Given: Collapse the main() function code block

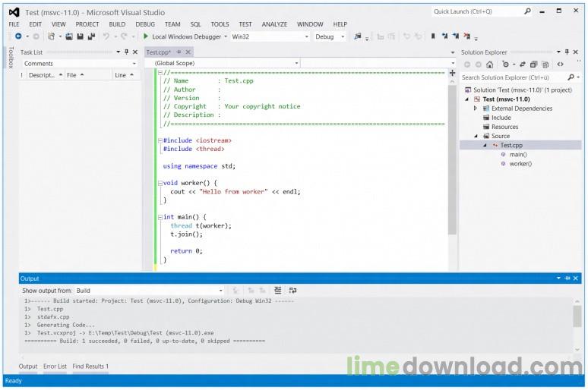Looking at the screenshot, I should 160,217.
